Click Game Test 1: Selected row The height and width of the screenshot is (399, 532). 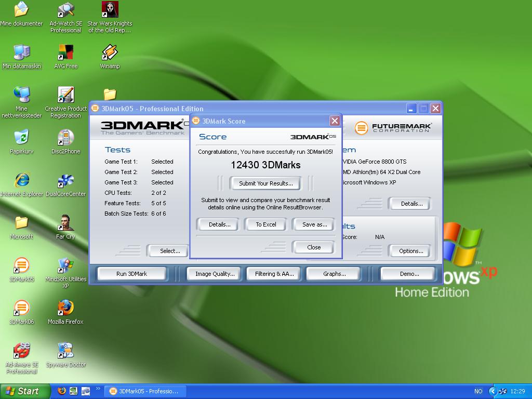click(x=139, y=162)
